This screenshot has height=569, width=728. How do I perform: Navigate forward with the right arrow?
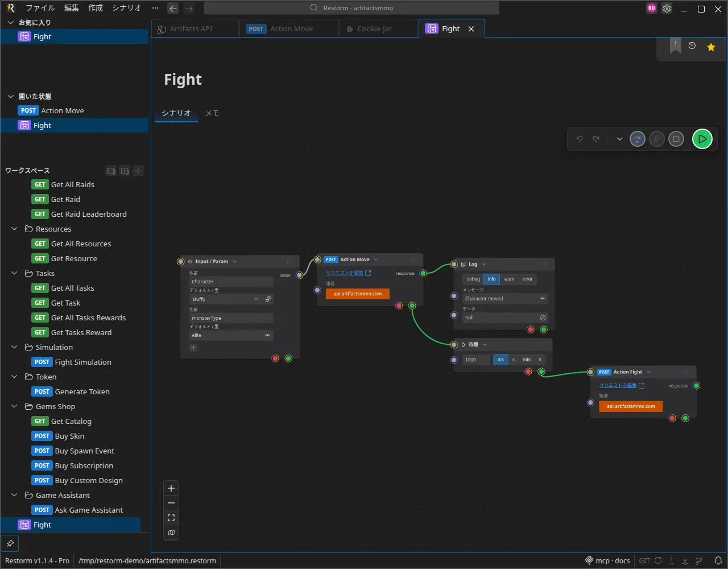189,9
